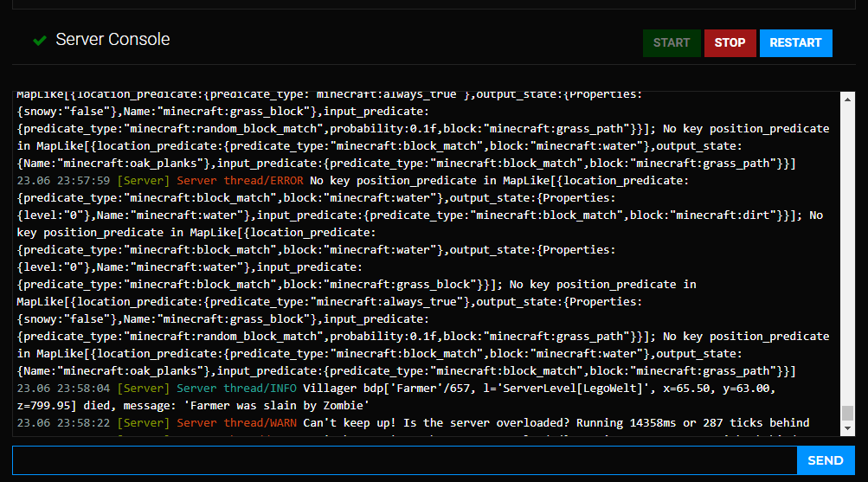Select the Server thread/INFO label
This screenshot has height=482, width=868.
(x=236, y=389)
